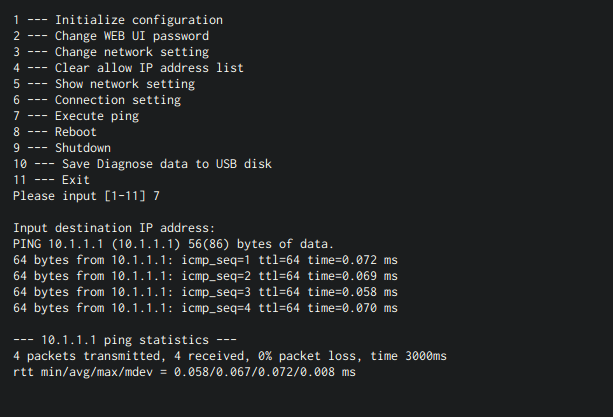
Task: Click the icmp_seq=1 ping reply line
Action: point(205,260)
